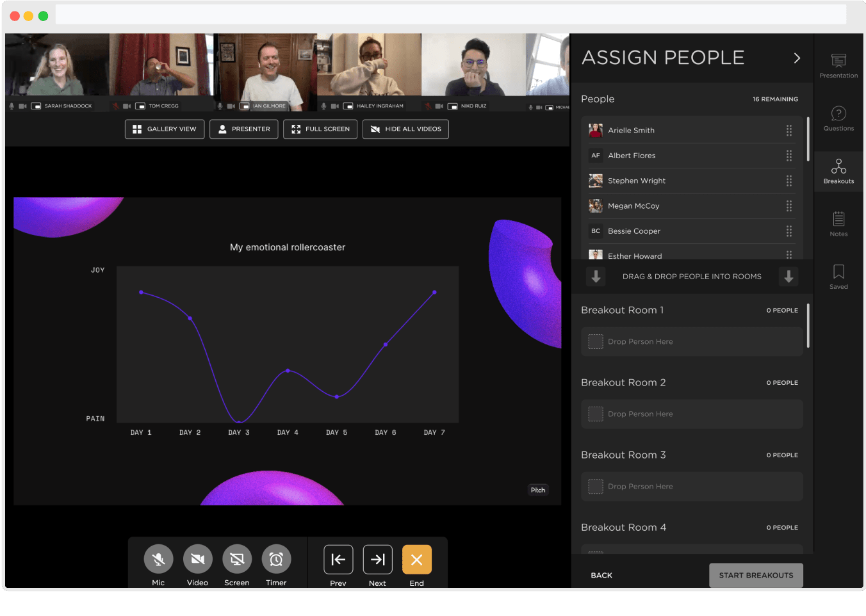
Task: Click the browser address bar
Action: [x=451, y=14]
